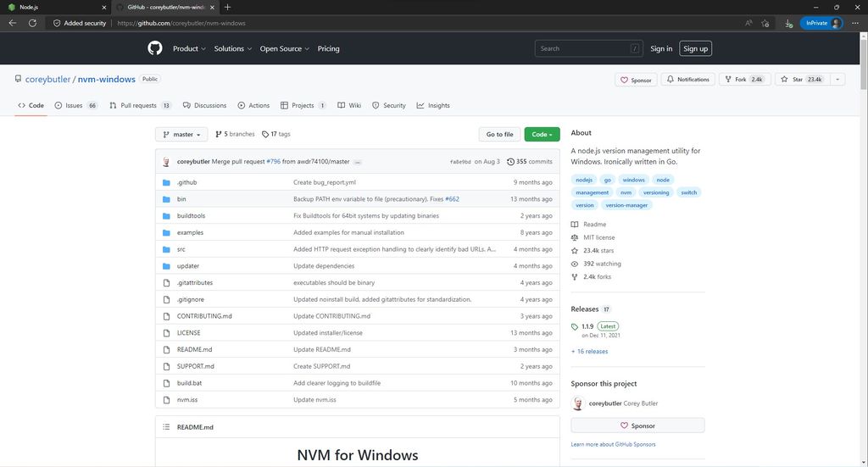Image resolution: width=868 pixels, height=467 pixels.
Task: Switch to the Insights tab
Action: coord(433,105)
